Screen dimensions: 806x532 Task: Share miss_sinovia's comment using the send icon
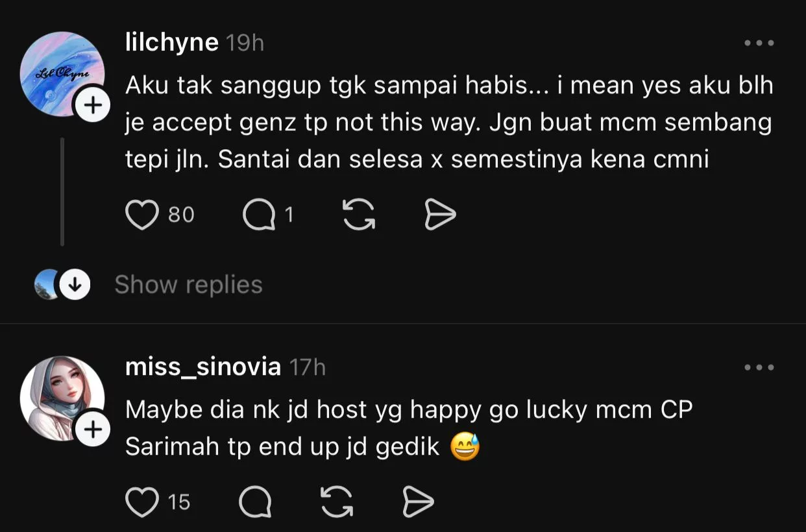pyautogui.click(x=418, y=501)
